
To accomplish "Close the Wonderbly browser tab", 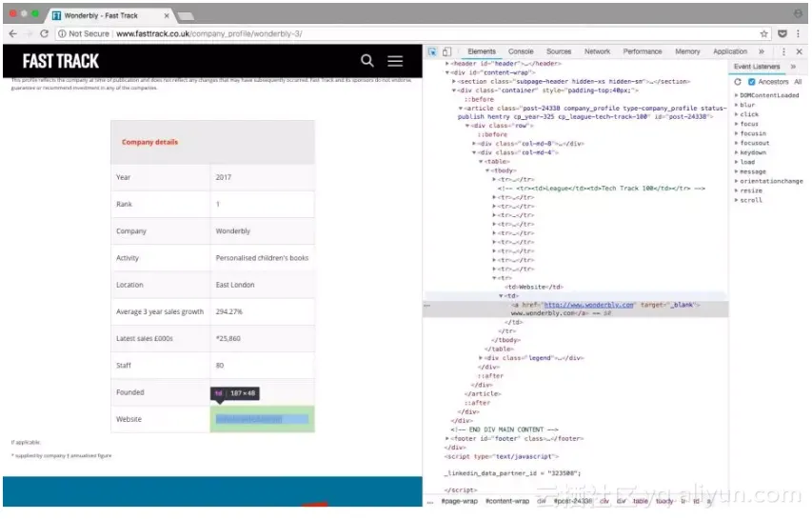I will coord(167,15).
